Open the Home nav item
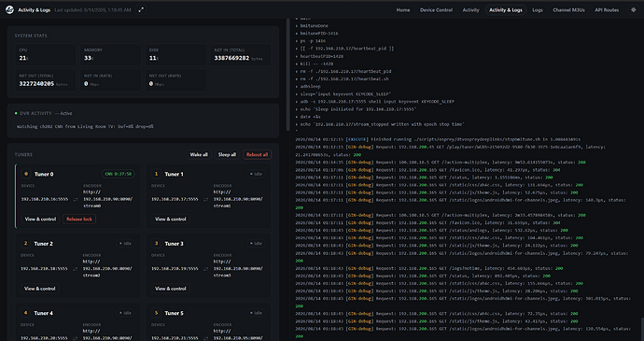The image size is (644, 341). tap(403, 10)
